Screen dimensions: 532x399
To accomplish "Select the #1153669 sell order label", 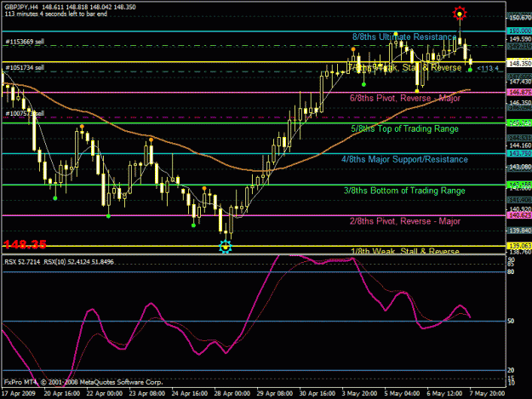I will [25, 42].
